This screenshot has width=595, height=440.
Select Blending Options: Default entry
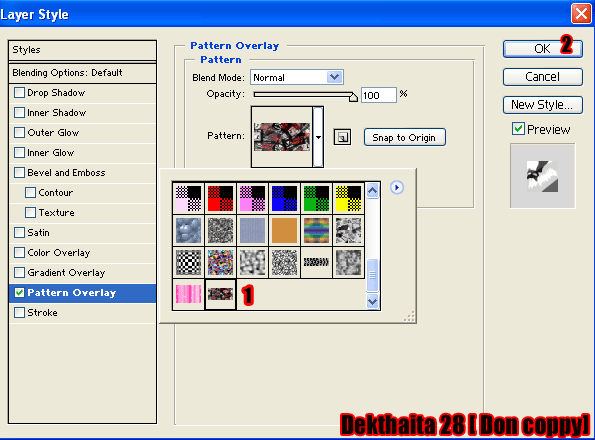click(x=82, y=73)
